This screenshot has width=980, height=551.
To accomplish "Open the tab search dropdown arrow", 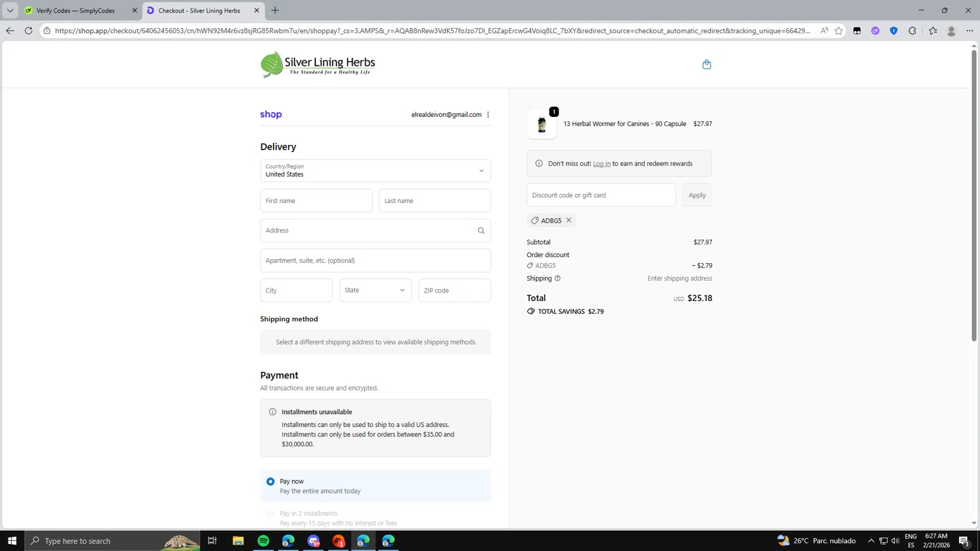I will click(x=10, y=10).
